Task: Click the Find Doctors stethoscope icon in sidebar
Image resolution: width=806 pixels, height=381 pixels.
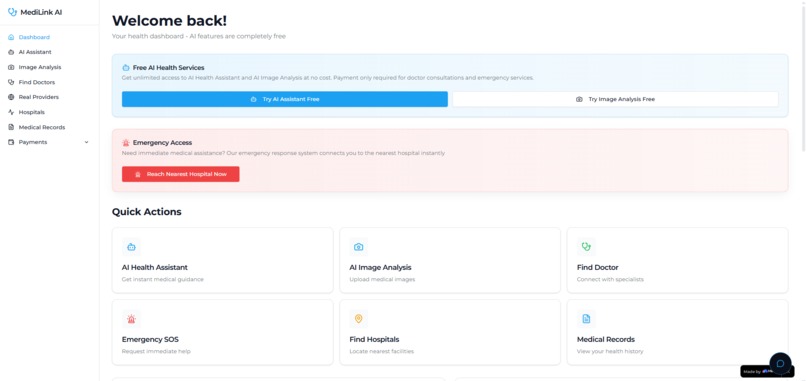Action: point(11,82)
